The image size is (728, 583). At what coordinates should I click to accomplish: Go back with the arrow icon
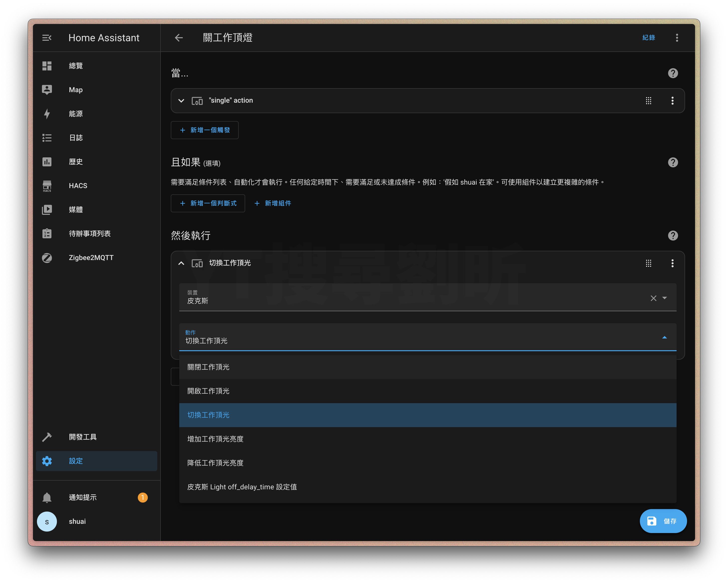pos(179,38)
